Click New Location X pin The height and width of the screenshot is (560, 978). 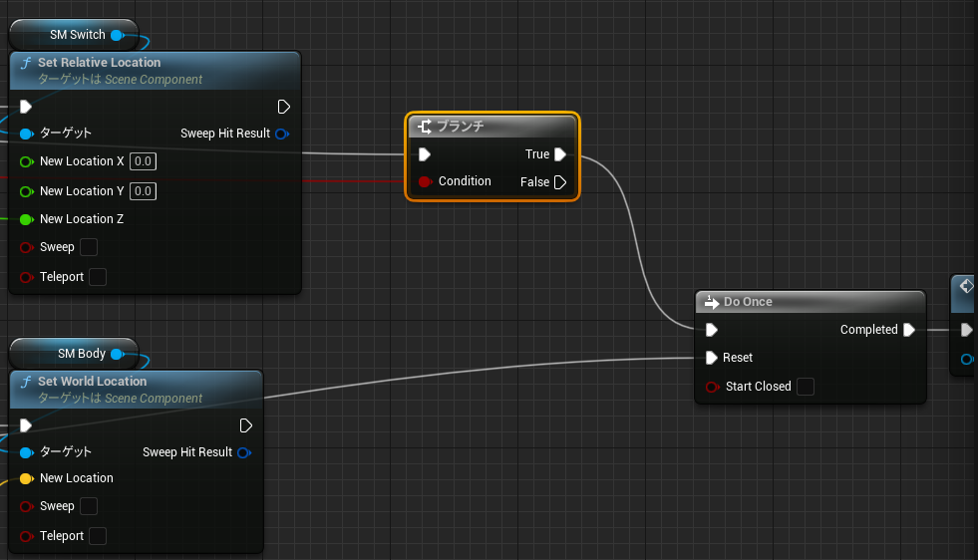pos(26,161)
